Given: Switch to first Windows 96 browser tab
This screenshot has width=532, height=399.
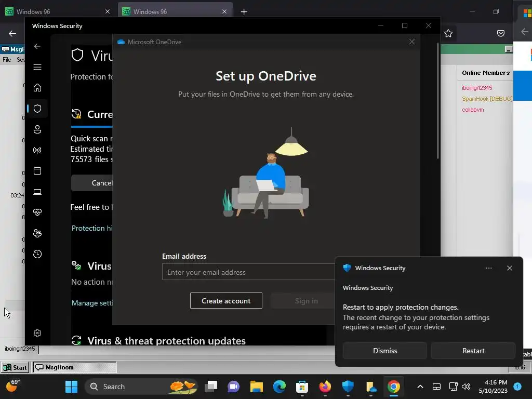Looking at the screenshot, I should click(x=58, y=11).
